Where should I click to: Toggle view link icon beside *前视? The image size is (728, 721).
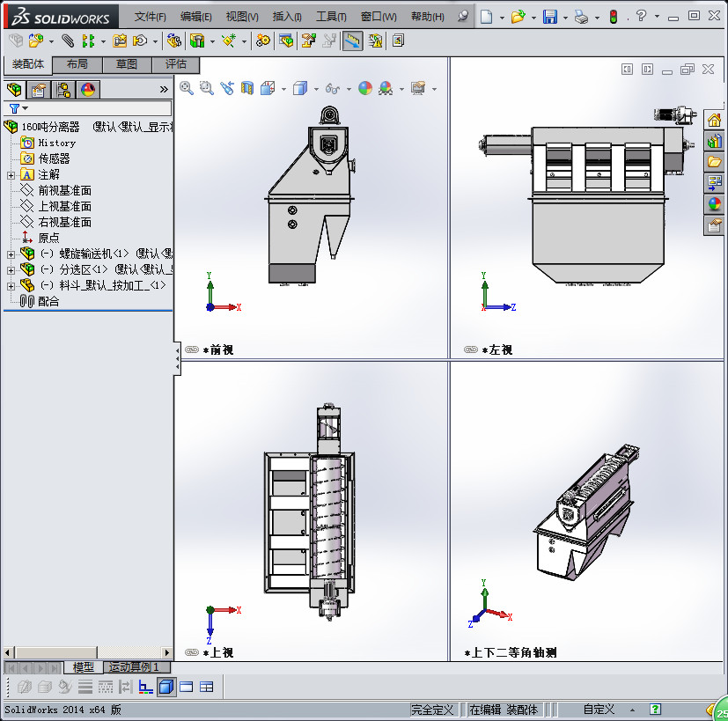[192, 349]
